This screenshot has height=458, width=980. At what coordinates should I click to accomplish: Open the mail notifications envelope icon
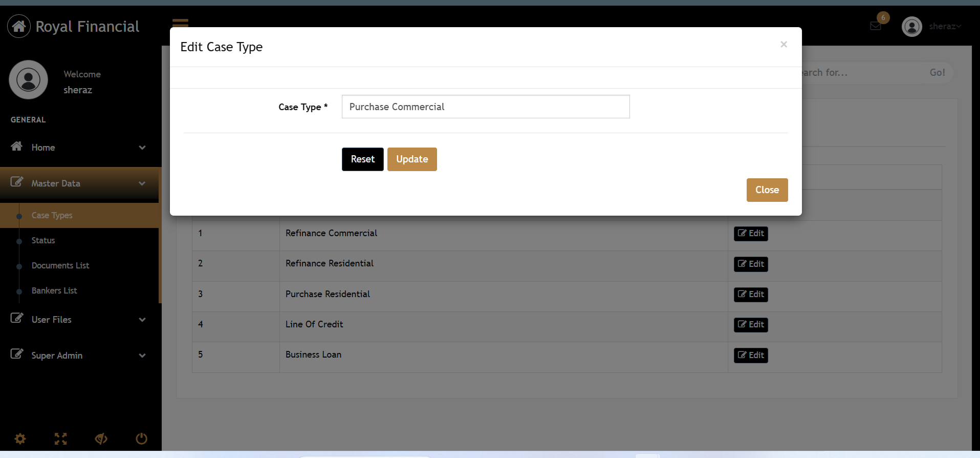[876, 26]
